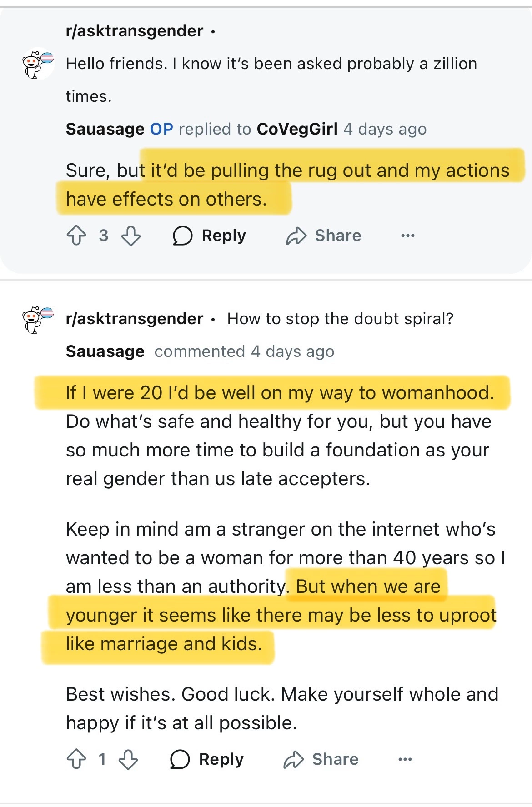The width and height of the screenshot is (532, 807).
Task: View CoVegGirl's profile
Action: (297, 129)
